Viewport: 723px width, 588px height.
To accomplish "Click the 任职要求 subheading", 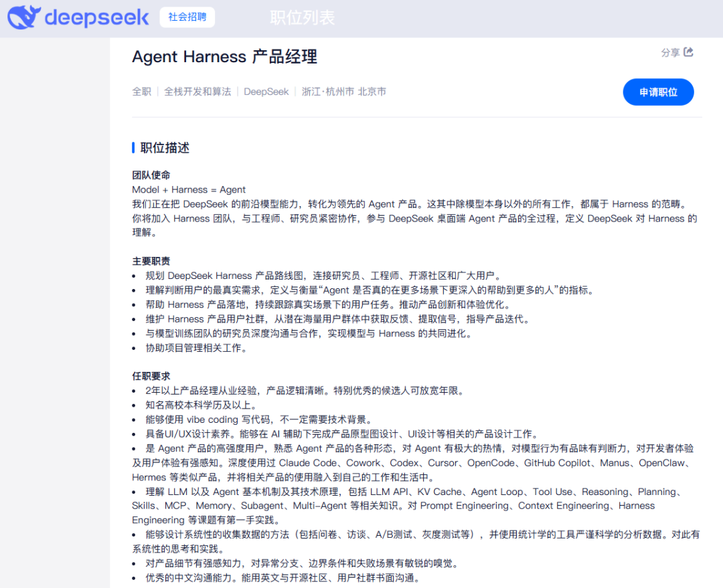I will (151, 377).
